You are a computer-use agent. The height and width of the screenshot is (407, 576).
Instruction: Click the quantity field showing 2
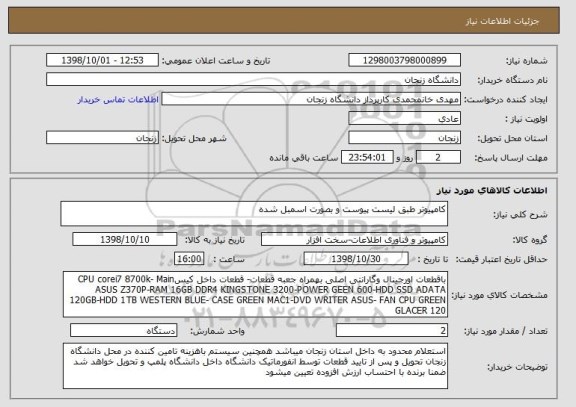[392, 331]
